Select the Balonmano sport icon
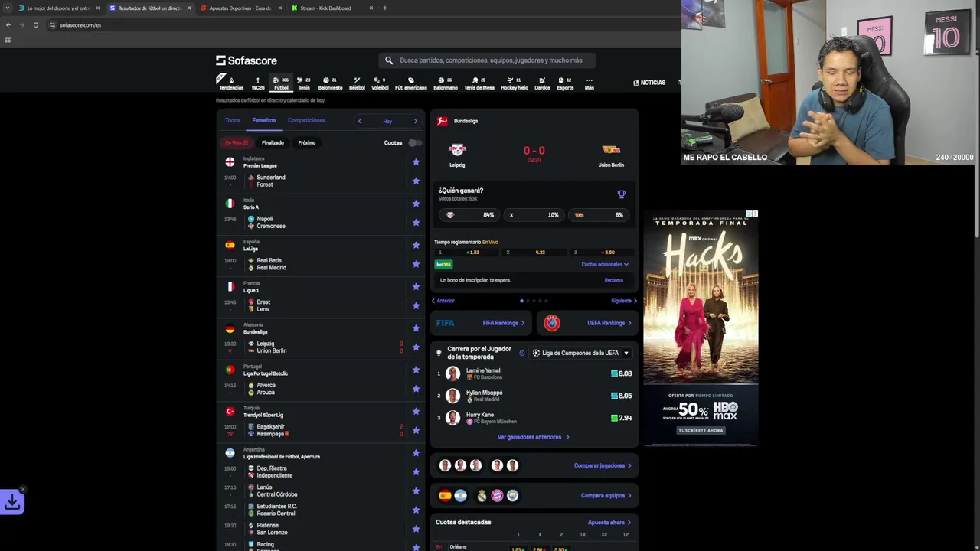The image size is (980, 551). (x=445, y=83)
